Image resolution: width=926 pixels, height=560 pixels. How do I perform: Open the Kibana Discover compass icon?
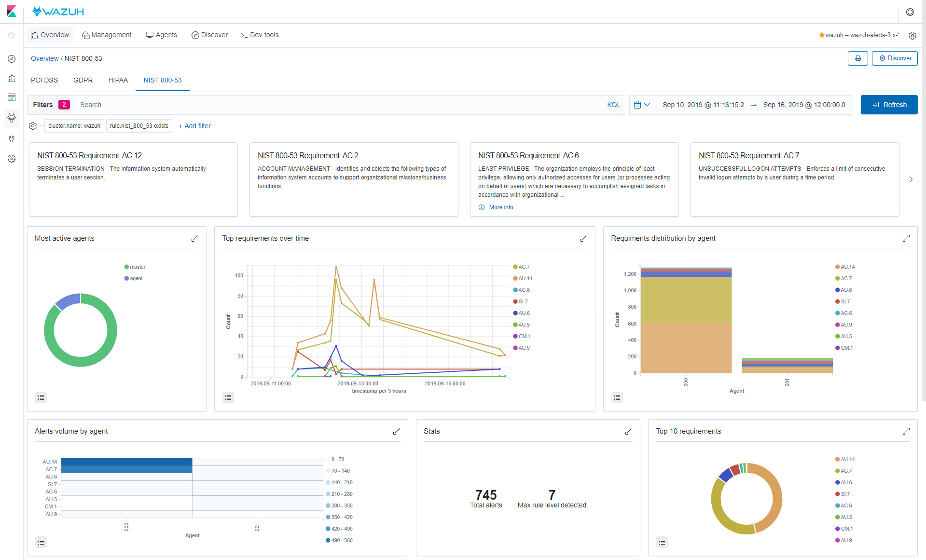[12, 59]
